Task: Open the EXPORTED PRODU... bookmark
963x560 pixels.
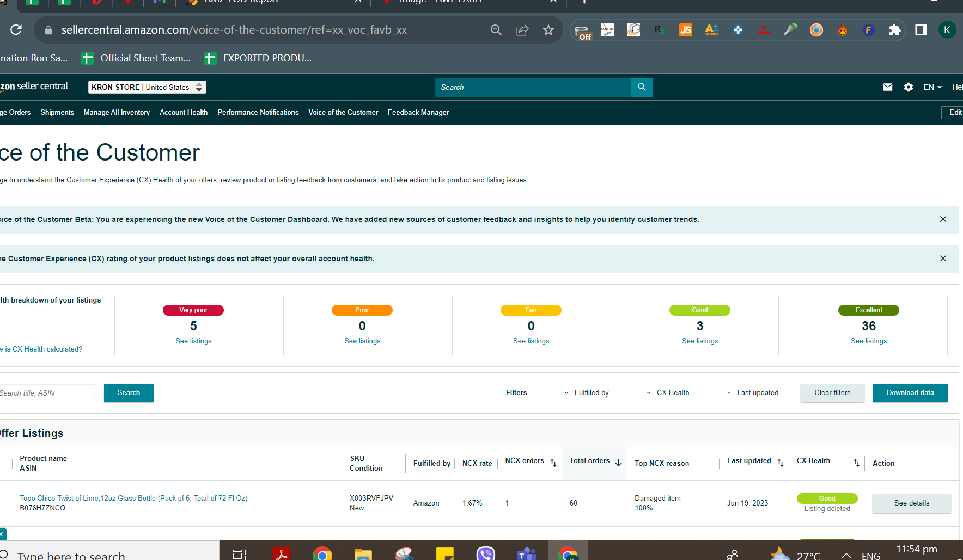Action: (x=258, y=58)
